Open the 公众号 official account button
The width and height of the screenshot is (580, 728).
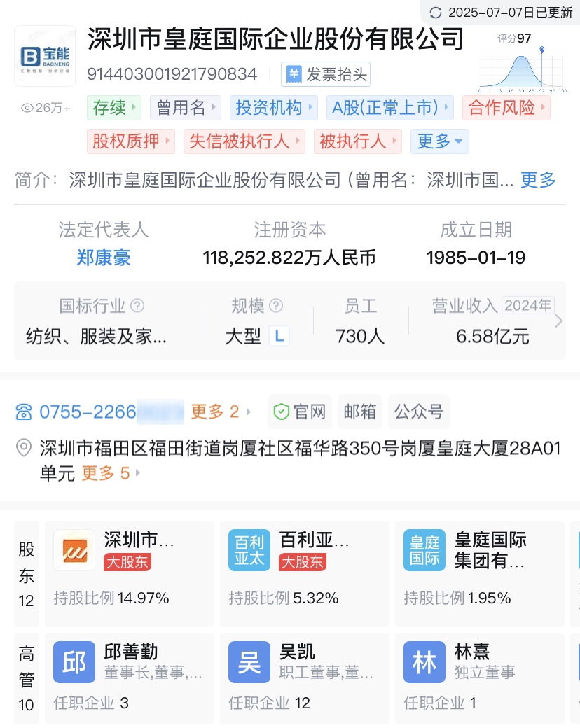(x=419, y=412)
